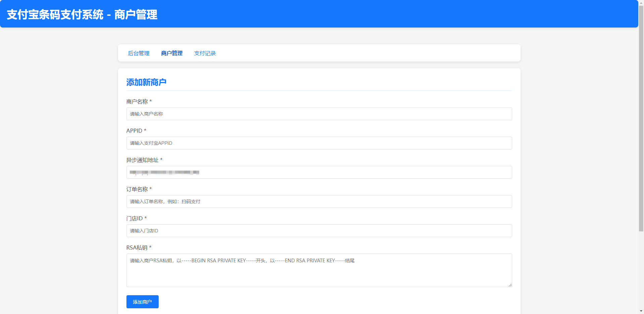
Task: Click the vertical page scrollbar thumb
Action: pos(641,118)
